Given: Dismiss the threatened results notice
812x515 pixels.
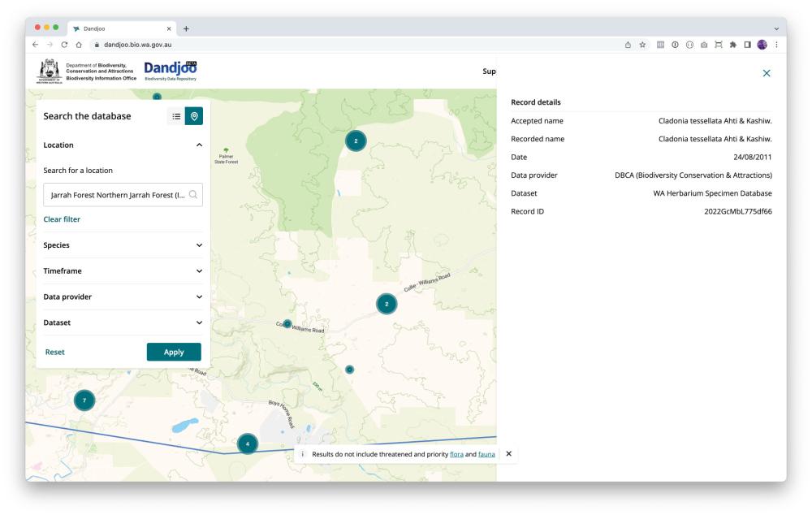Looking at the screenshot, I should (508, 453).
